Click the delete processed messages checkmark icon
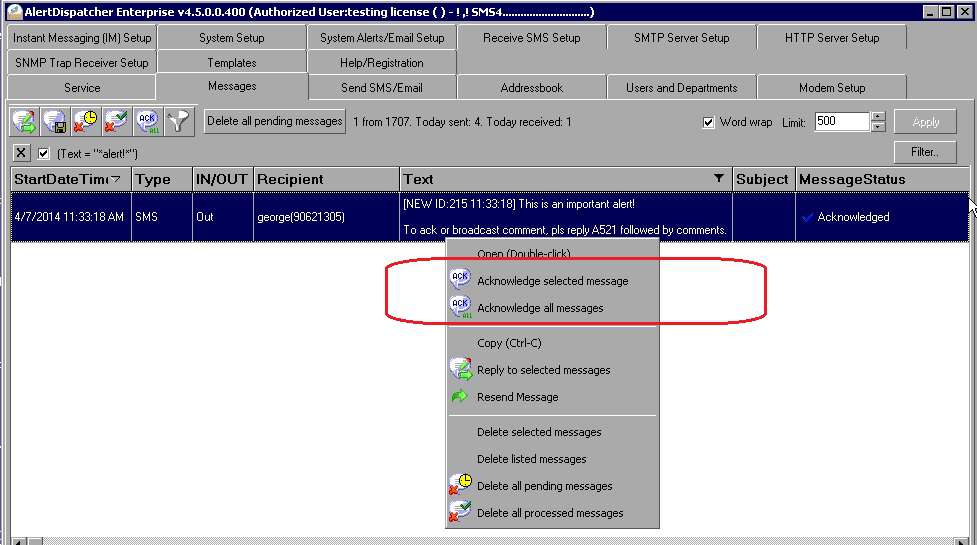The image size is (977, 545). click(116, 121)
